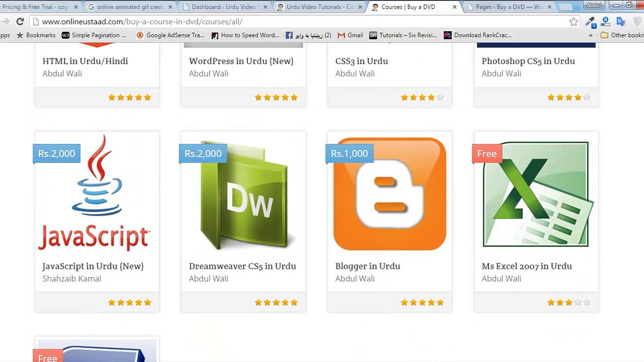Click author Shahzaib Kamal under JavaScript course
Screen dimensions: 644x362
(x=71, y=279)
